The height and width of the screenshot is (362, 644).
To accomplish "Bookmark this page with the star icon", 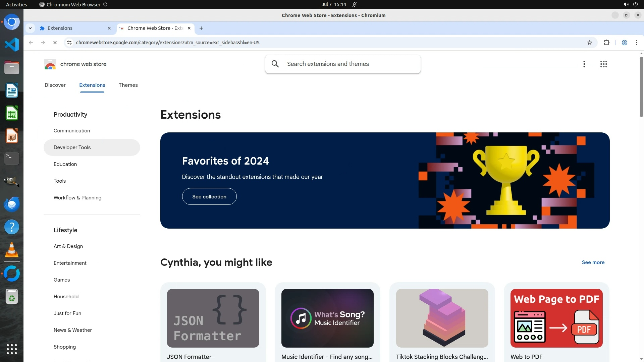I will [x=589, y=43].
